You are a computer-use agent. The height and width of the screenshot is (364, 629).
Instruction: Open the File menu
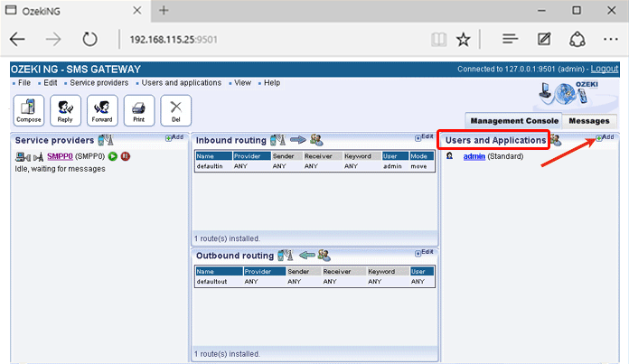tap(23, 83)
